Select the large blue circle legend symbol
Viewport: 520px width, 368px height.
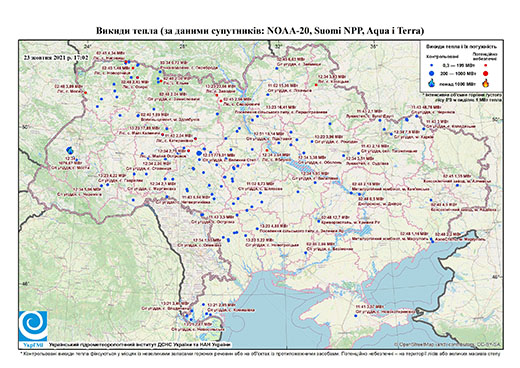pyautogui.click(x=432, y=73)
